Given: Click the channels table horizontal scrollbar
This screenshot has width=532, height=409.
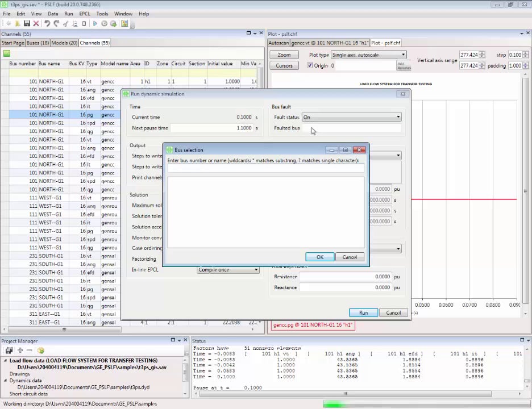Looking at the screenshot, I should click(x=64, y=329).
